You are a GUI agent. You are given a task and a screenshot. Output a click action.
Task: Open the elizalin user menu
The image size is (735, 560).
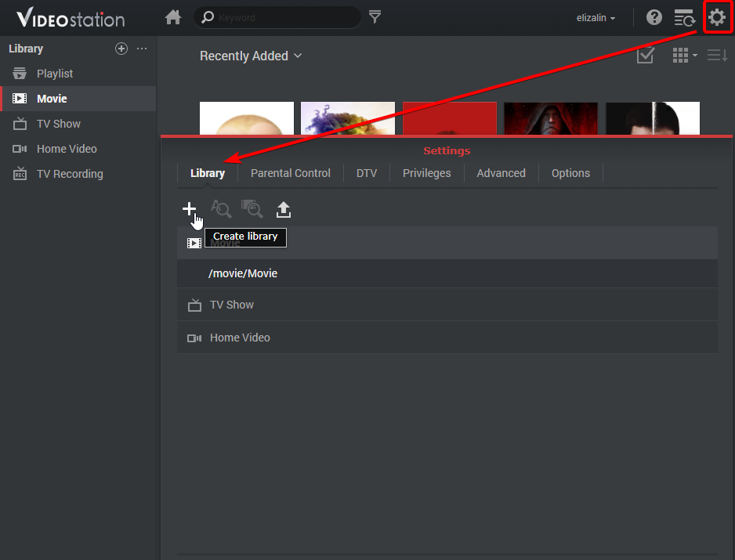[596, 18]
